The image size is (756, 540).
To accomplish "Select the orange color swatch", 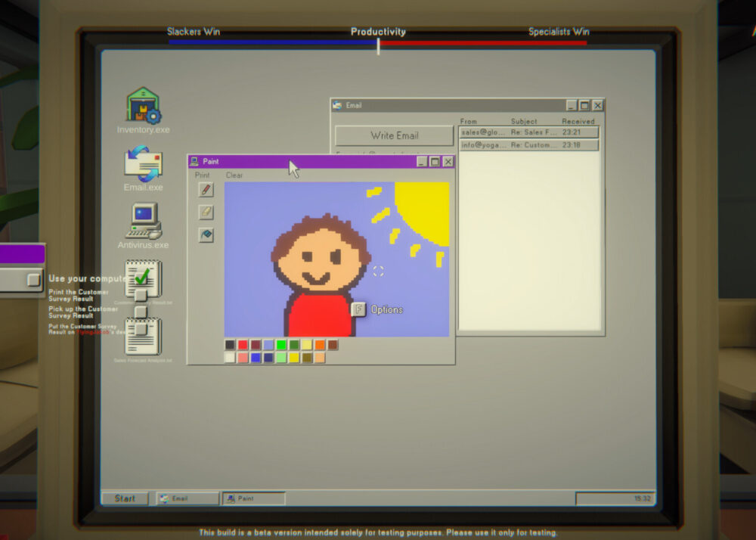I will pyautogui.click(x=320, y=345).
